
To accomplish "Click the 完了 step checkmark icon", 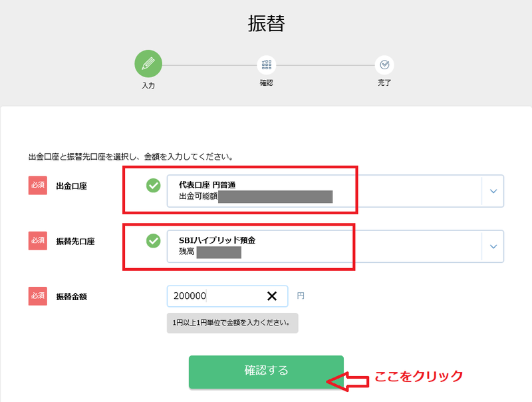I will pyautogui.click(x=384, y=65).
